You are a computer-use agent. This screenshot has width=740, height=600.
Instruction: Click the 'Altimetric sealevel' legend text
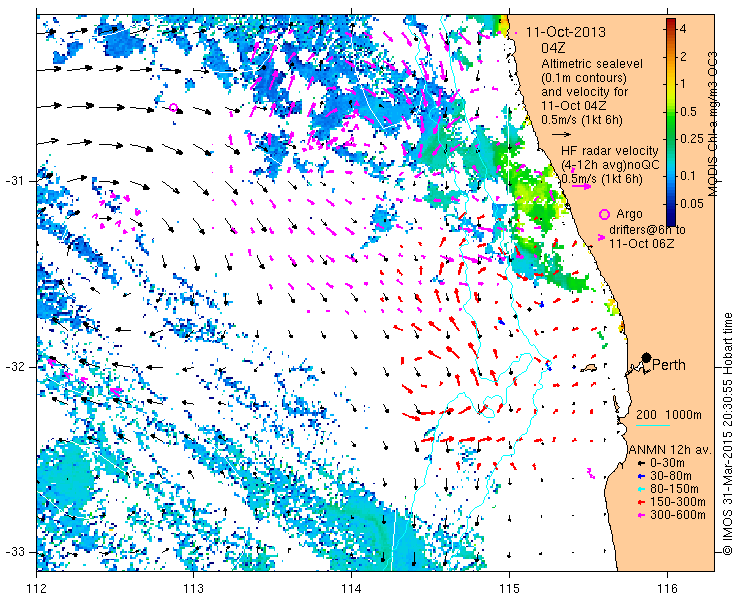pyautogui.click(x=592, y=63)
